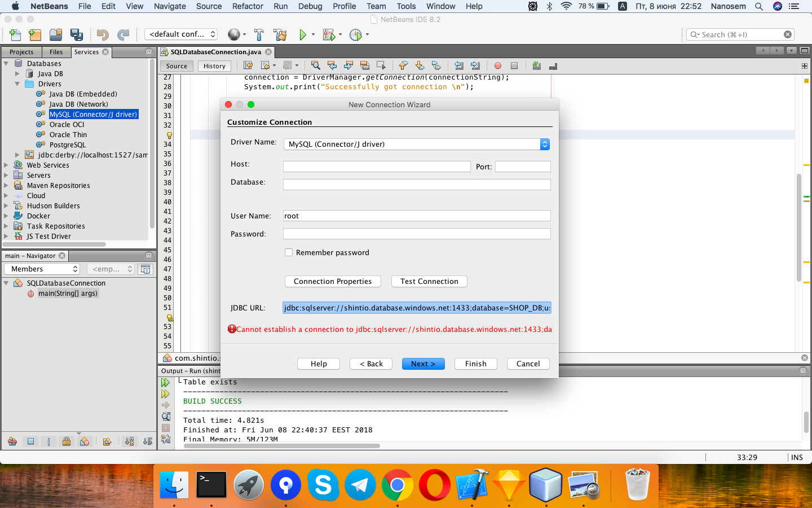Click the green Run Project icon
Screen dimensions: 812x508
click(x=303, y=34)
